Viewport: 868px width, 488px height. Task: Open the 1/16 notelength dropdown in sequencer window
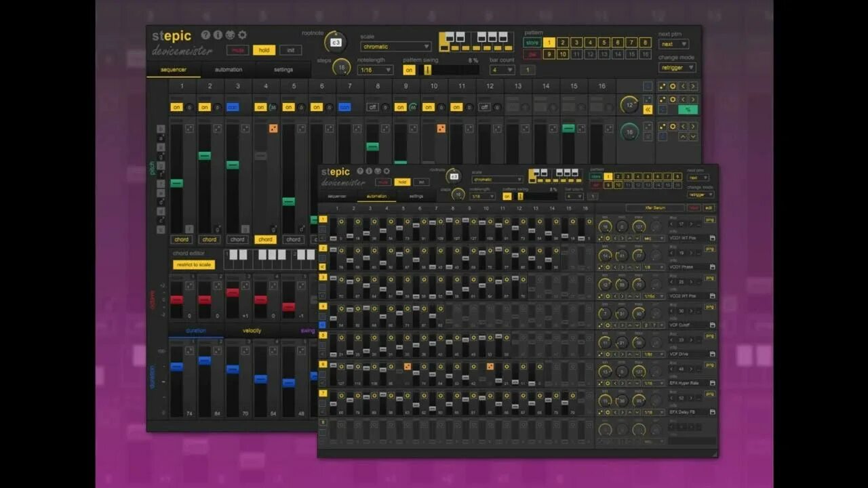[376, 70]
